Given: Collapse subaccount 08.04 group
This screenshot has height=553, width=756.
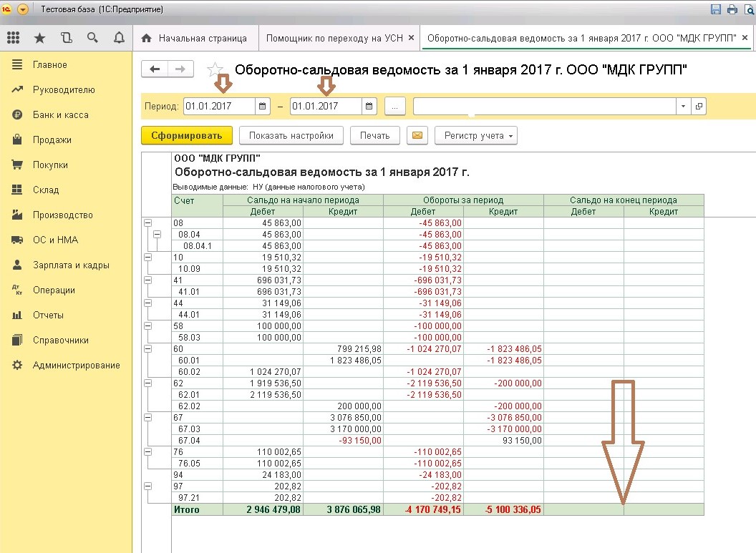Looking at the screenshot, I should click(157, 235).
